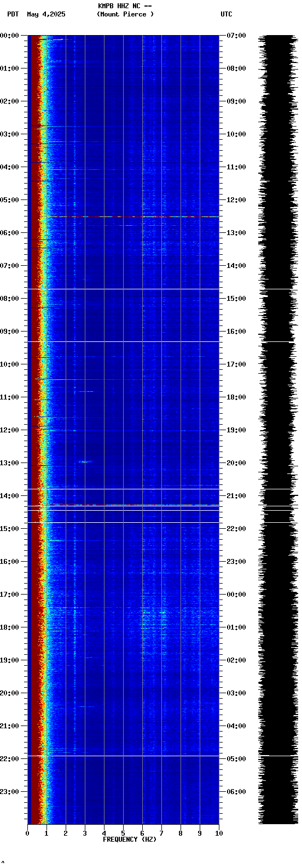Click the 00:00 UTC time label
The width and height of the screenshot is (302, 868).
coord(236,595)
